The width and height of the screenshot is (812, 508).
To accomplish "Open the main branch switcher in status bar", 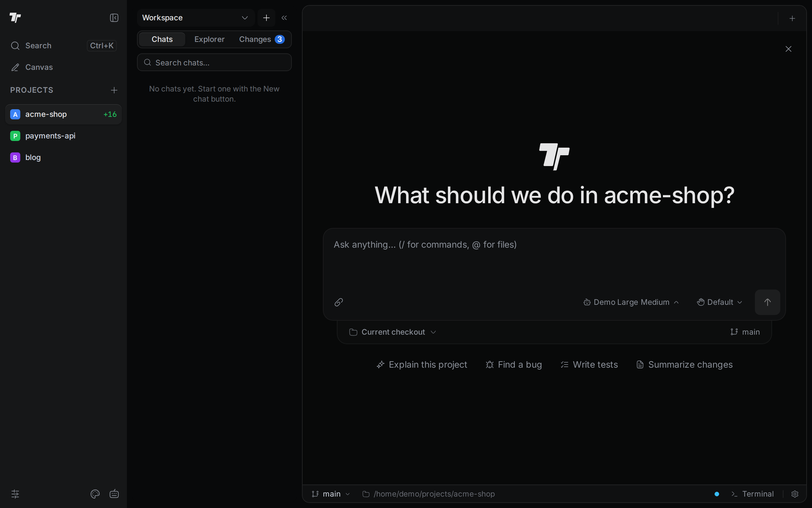I will point(331,494).
